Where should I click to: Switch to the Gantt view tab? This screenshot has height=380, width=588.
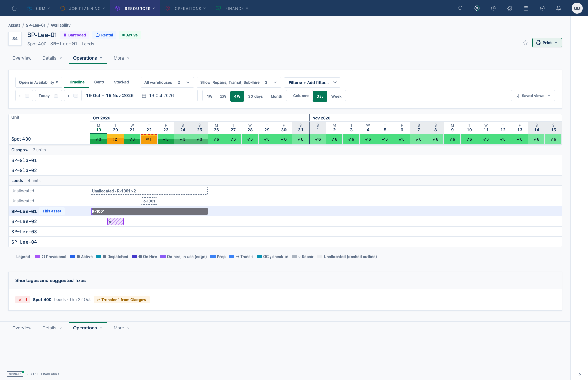point(99,82)
